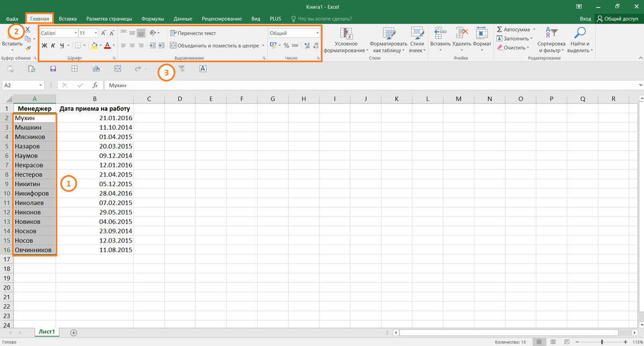
Task: Toggle bold formatting (Ж)
Action: pos(45,46)
